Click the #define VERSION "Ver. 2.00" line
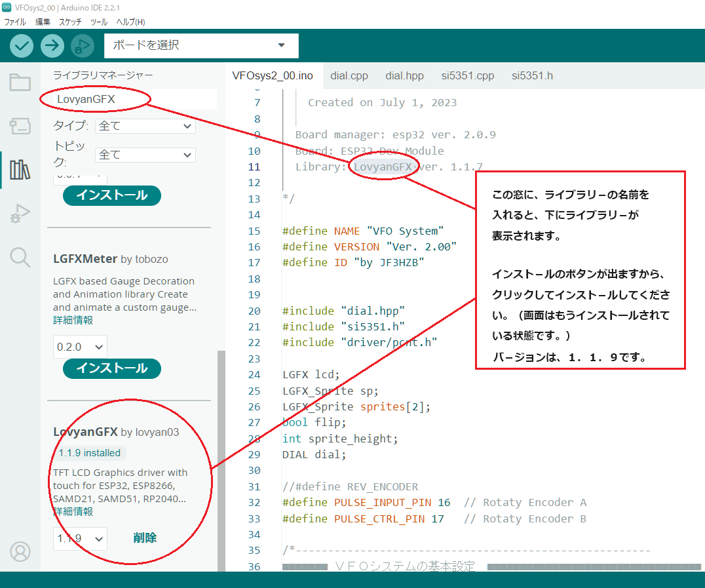The width and height of the screenshot is (705, 588). [369, 246]
